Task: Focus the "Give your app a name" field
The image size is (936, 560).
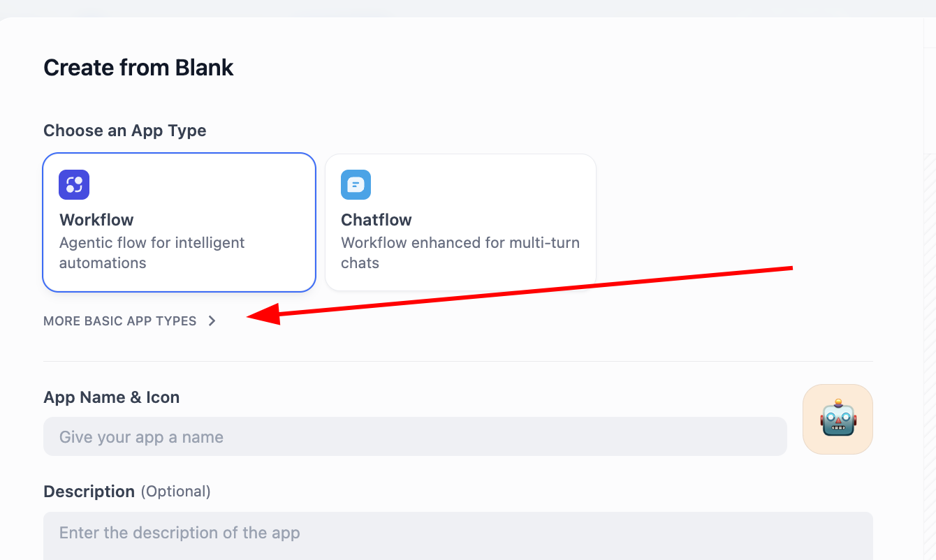Action: tap(415, 437)
